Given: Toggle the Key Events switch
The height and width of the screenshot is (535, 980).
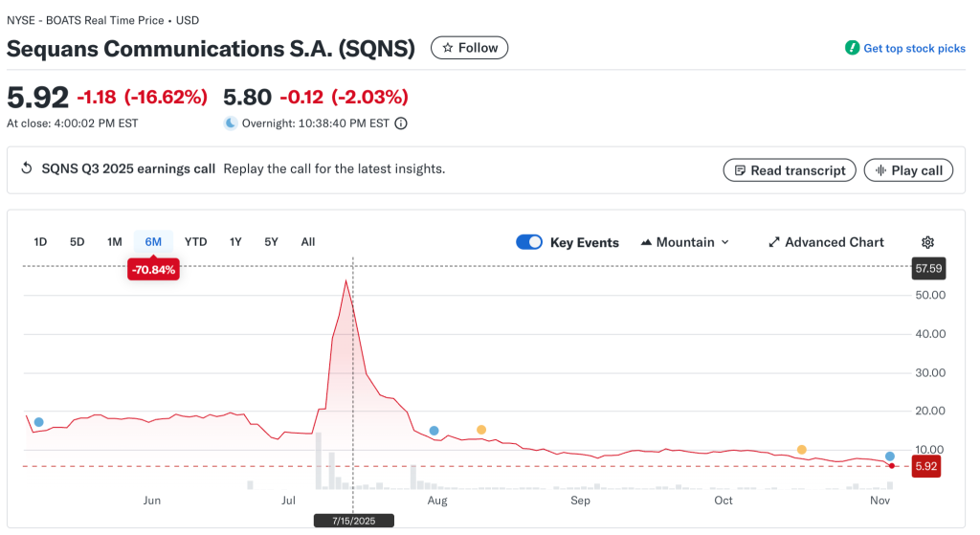Looking at the screenshot, I should (x=529, y=243).
